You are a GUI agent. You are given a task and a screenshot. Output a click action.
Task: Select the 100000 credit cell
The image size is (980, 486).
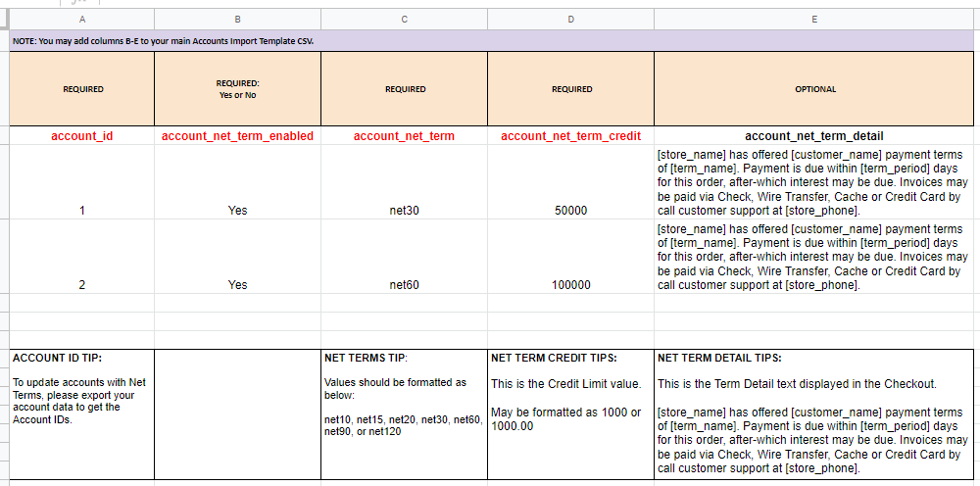pos(570,256)
